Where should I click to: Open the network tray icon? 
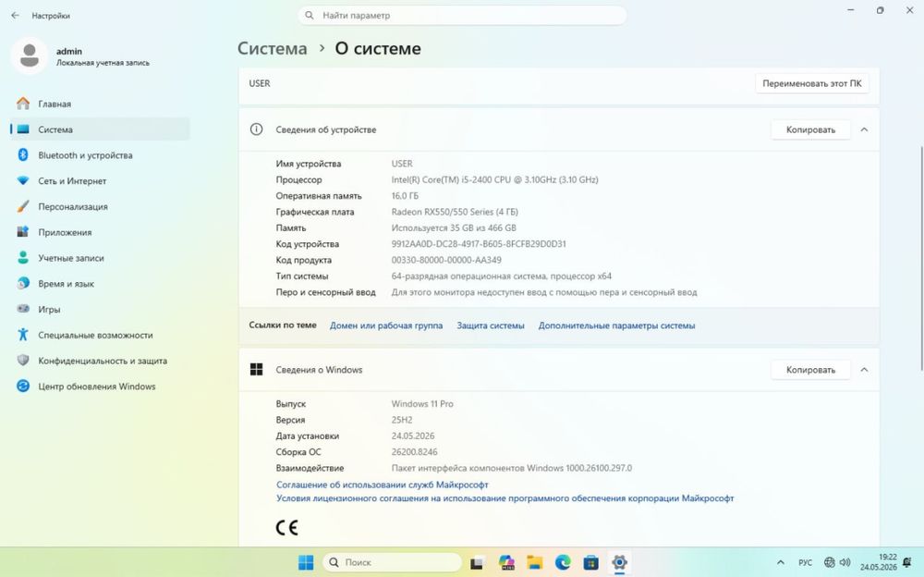829,562
